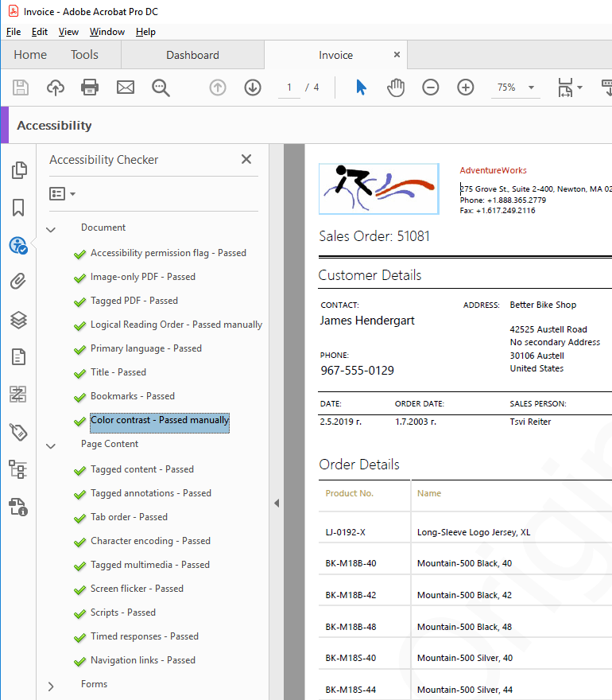The width and height of the screenshot is (612, 700).
Task: Select Accessibility permission flag - Passed
Action: [x=168, y=253]
